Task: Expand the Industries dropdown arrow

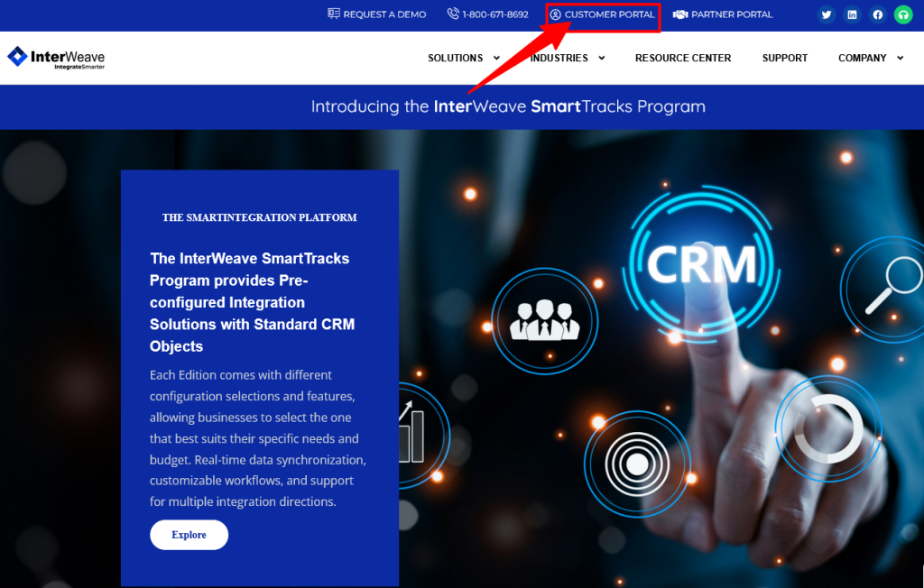Action: 602,58
